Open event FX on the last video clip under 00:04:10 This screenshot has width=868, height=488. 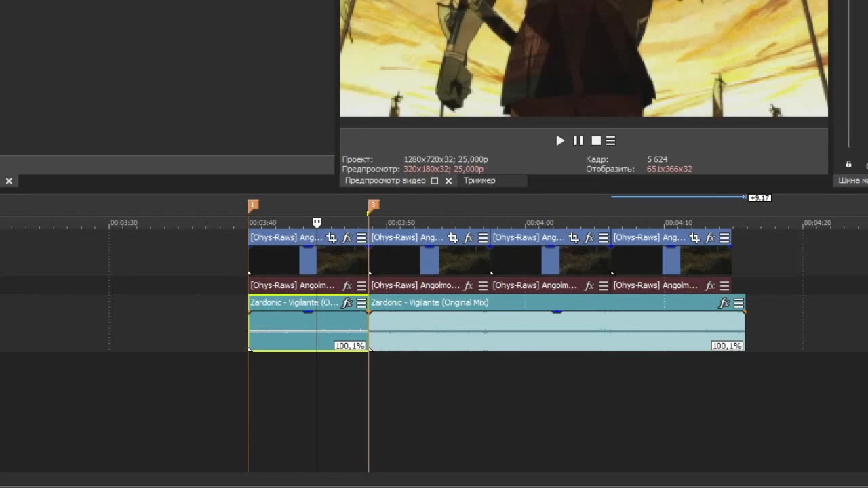click(709, 238)
